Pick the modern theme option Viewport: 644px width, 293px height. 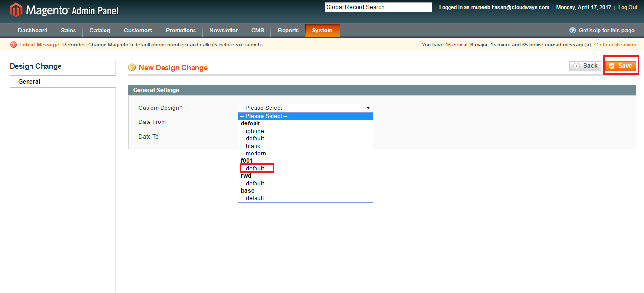coord(255,154)
